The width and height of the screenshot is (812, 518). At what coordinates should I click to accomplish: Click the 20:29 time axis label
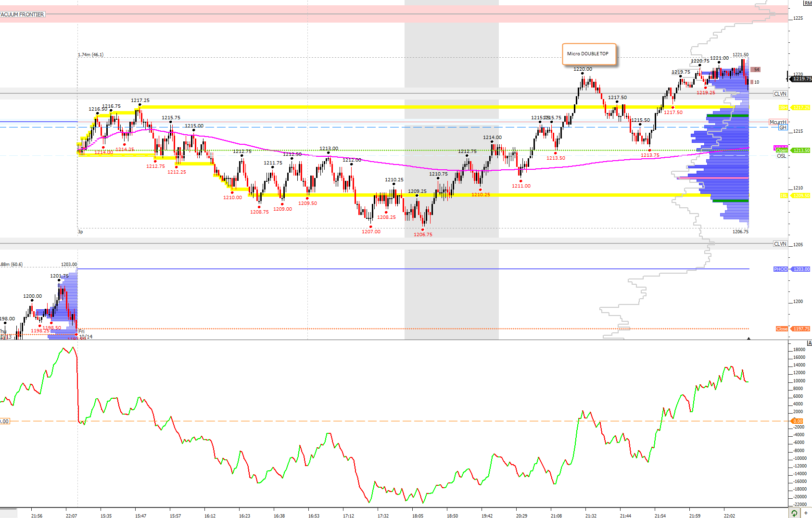[521, 516]
